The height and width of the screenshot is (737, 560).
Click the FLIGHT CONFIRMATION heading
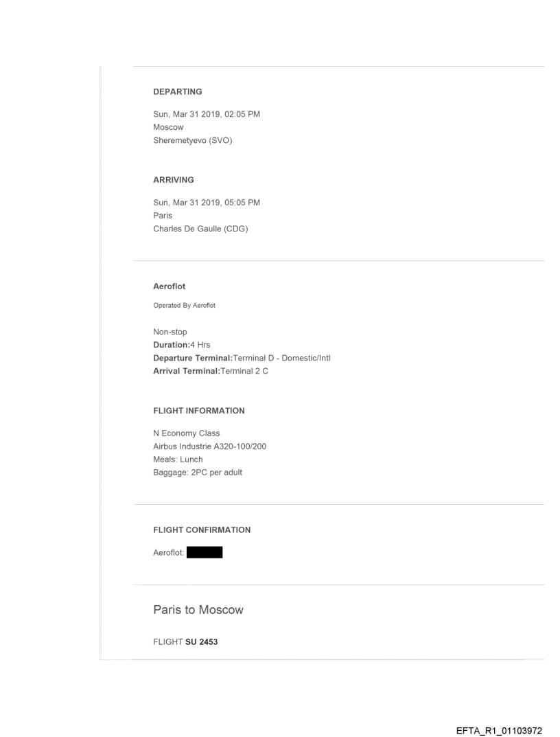[x=202, y=530]
